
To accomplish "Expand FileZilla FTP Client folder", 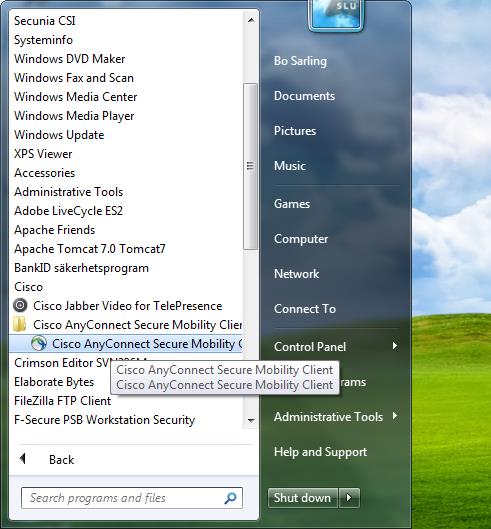I will click(x=62, y=401).
